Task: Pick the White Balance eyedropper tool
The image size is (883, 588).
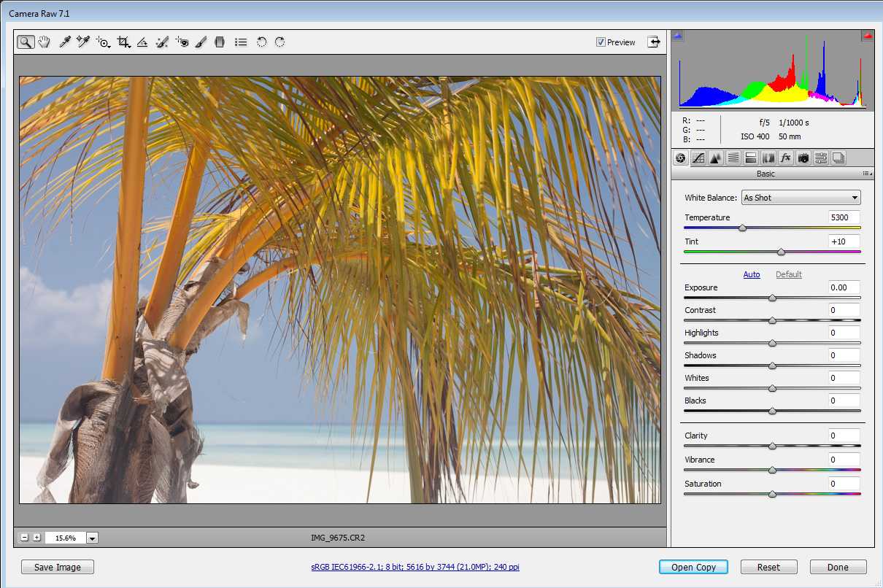Action: [x=64, y=42]
